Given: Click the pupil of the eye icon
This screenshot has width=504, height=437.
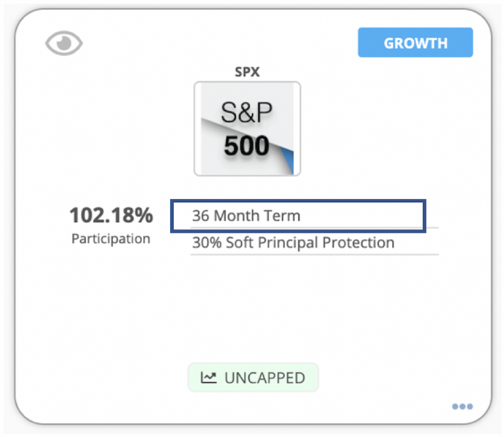Looking at the screenshot, I should [65, 43].
